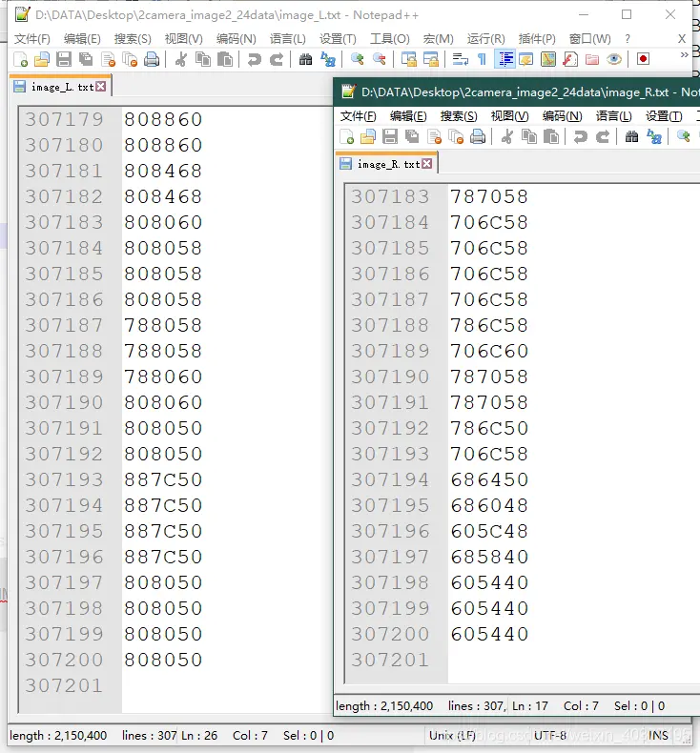
Task: Synchronize vertical scrolling icon in image_L window
Action: [x=408, y=59]
